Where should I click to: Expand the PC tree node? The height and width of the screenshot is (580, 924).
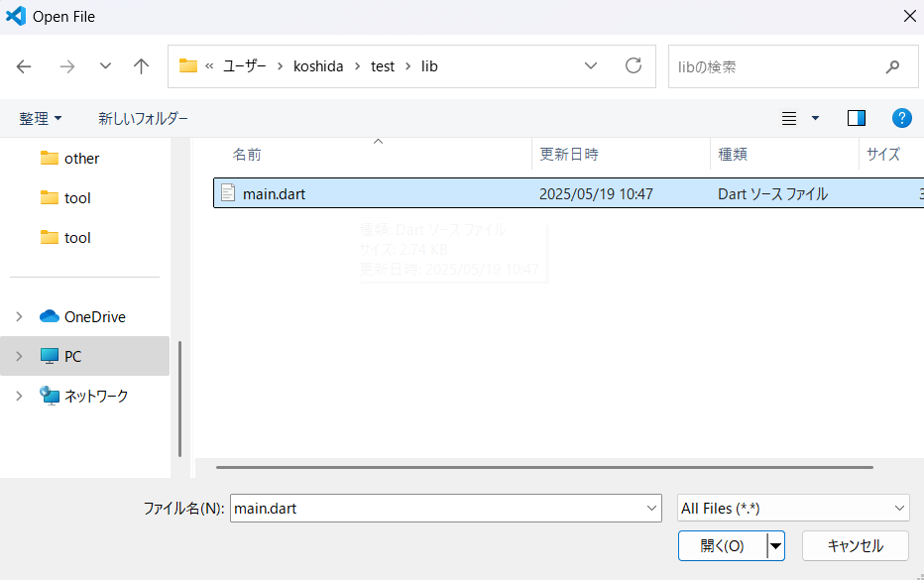(x=19, y=356)
